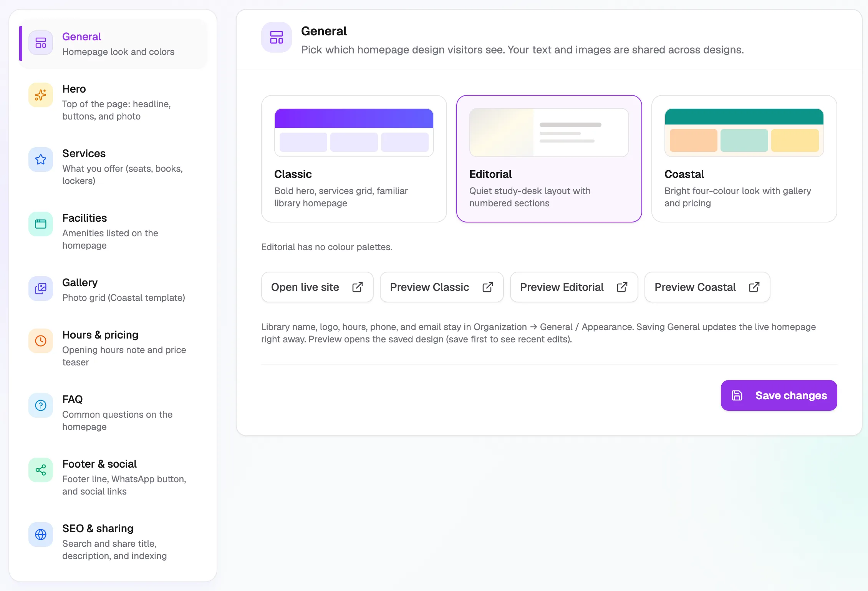Select the Classic homepage design card
This screenshot has width=868, height=591.
pyautogui.click(x=354, y=159)
